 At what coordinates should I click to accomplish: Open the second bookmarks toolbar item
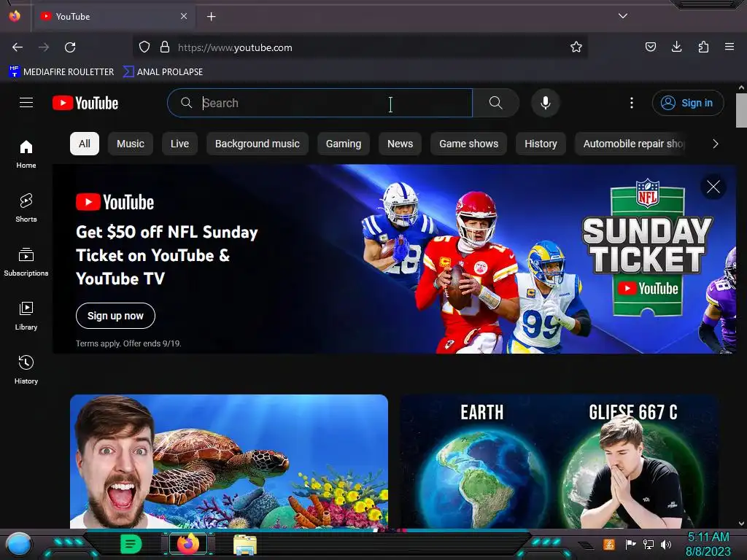163,72
